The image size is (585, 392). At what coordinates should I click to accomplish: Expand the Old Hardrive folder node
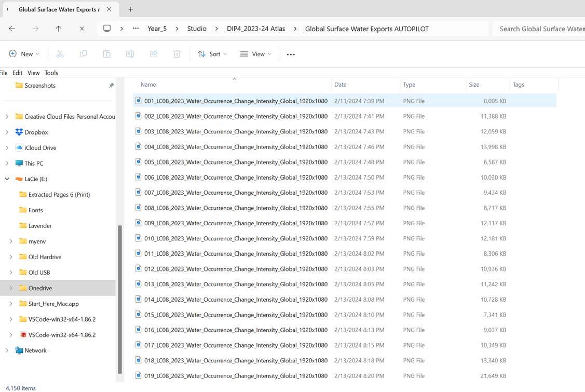tap(11, 257)
